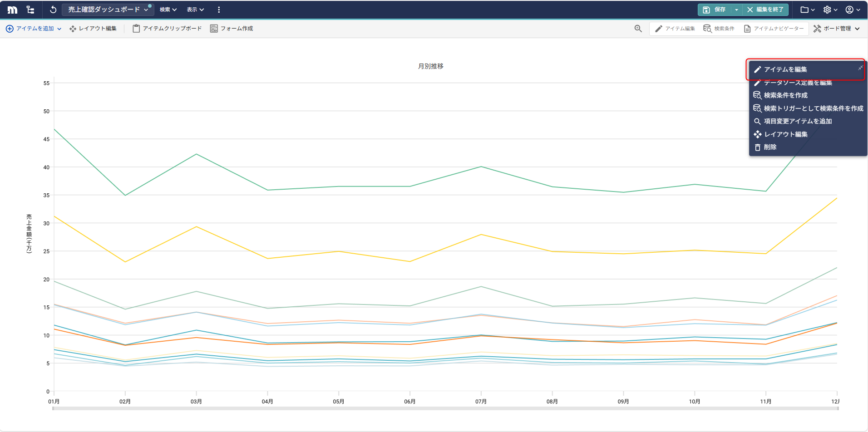
Task: Click the MotionBoard logo icon
Action: (12, 10)
